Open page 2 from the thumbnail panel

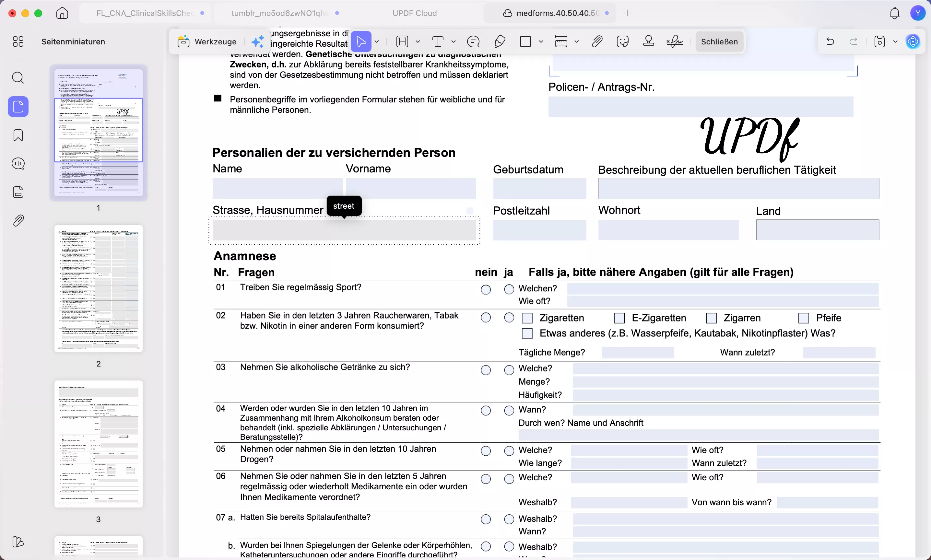coord(98,289)
